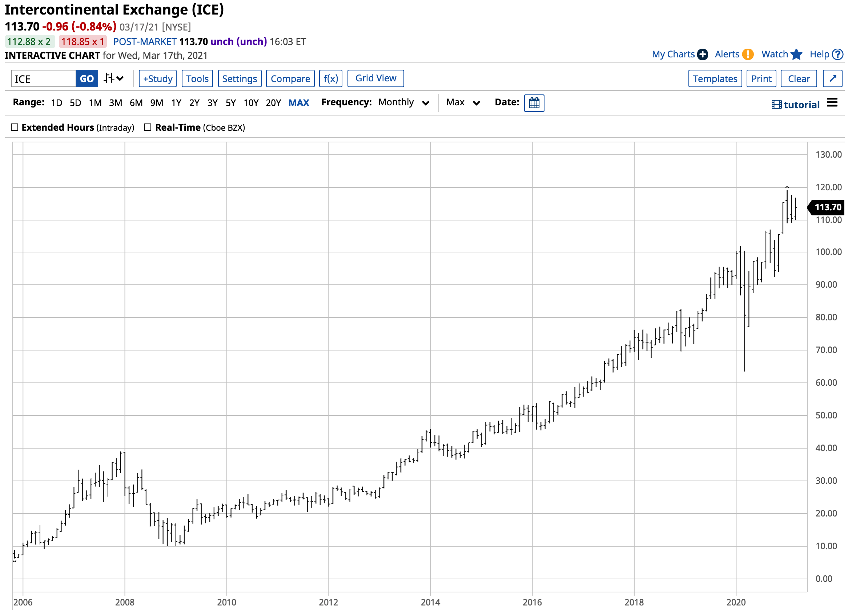860x616 pixels.
Task: Enable the Extended Hours checkbox
Action: click(x=15, y=127)
